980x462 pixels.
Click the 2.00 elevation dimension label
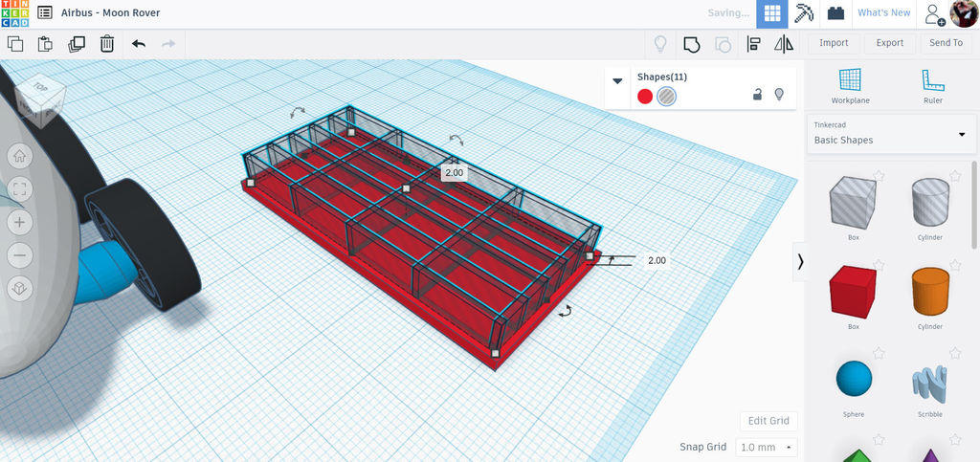point(657,260)
